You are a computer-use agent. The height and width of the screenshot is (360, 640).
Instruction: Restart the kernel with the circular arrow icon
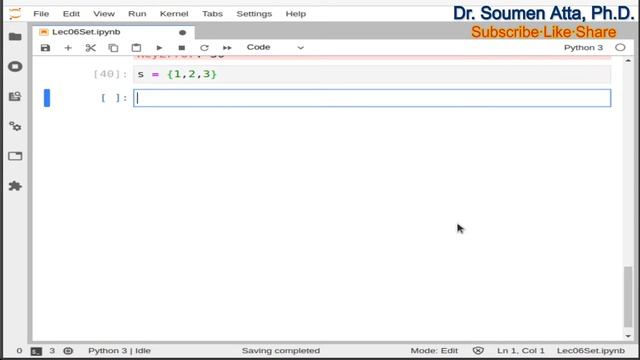[204, 48]
